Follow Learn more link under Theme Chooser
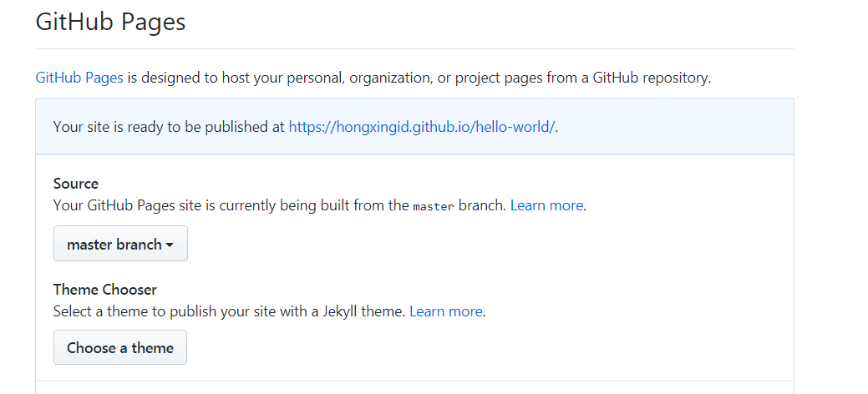868x394 pixels. pyautogui.click(x=445, y=311)
